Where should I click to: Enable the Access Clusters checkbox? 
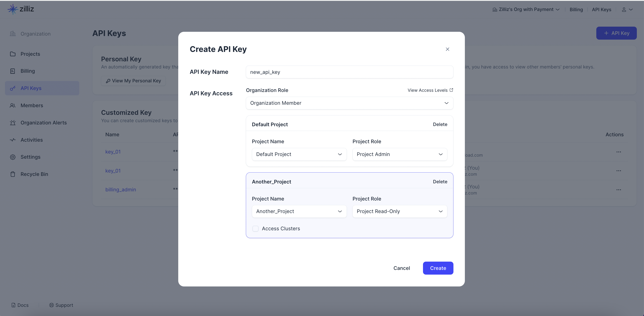[255, 228]
